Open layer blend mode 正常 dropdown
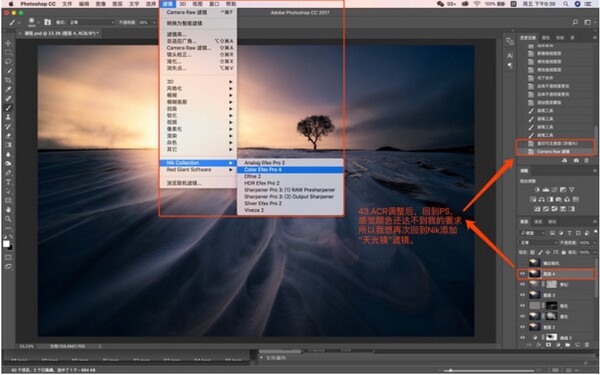 click(539, 243)
